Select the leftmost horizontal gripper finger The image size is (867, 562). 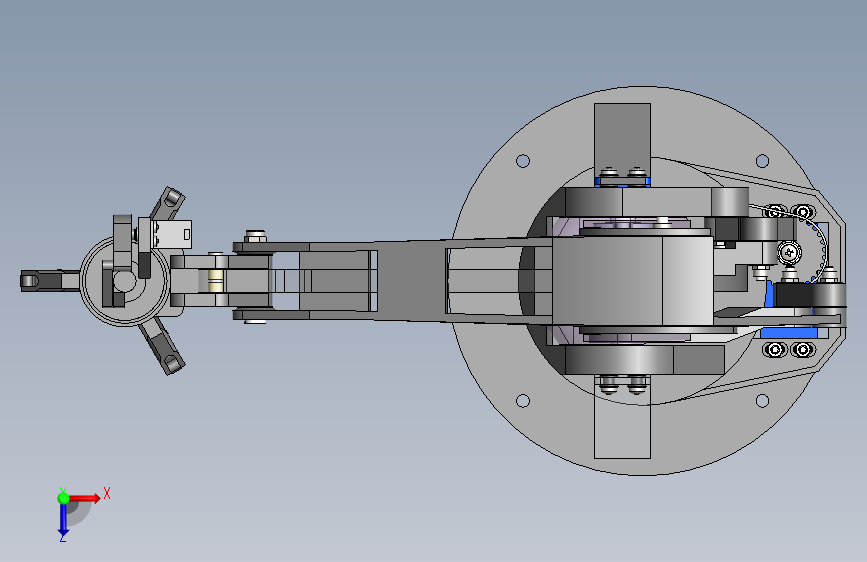pyautogui.click(x=50, y=280)
